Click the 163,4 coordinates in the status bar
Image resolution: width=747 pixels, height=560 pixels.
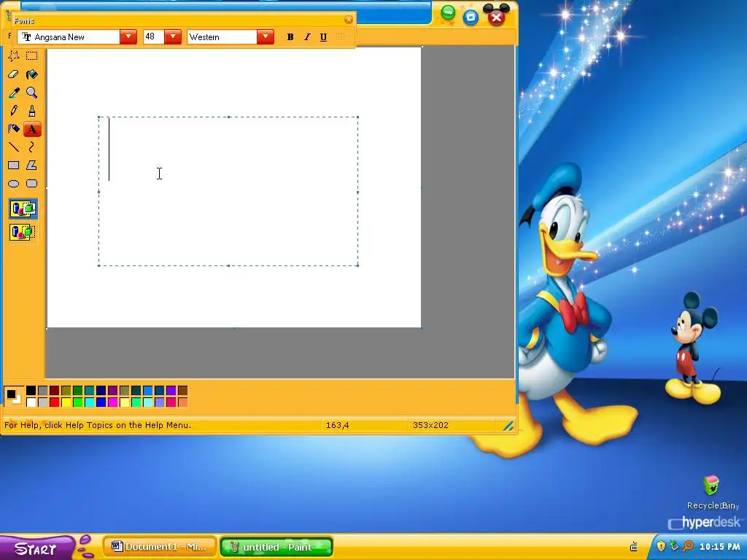pos(337,425)
